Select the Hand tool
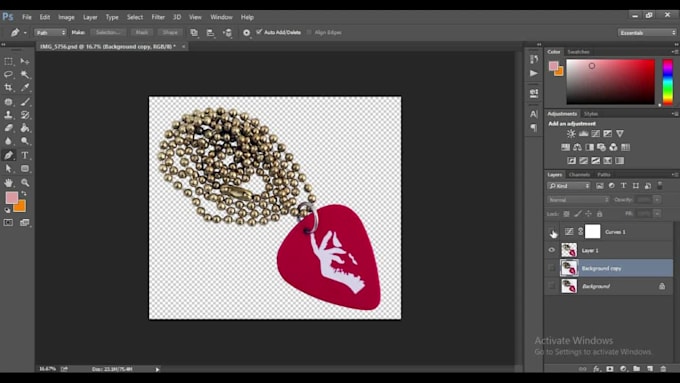This screenshot has height=383, width=680. [x=8, y=183]
